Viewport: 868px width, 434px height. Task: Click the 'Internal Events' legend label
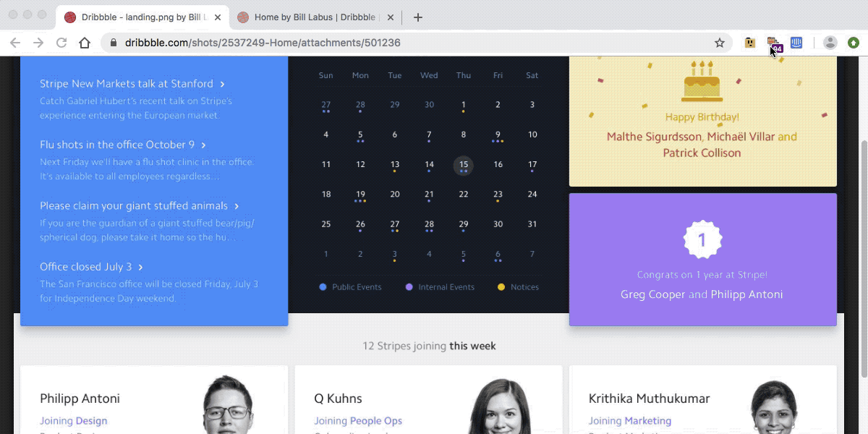tap(446, 287)
